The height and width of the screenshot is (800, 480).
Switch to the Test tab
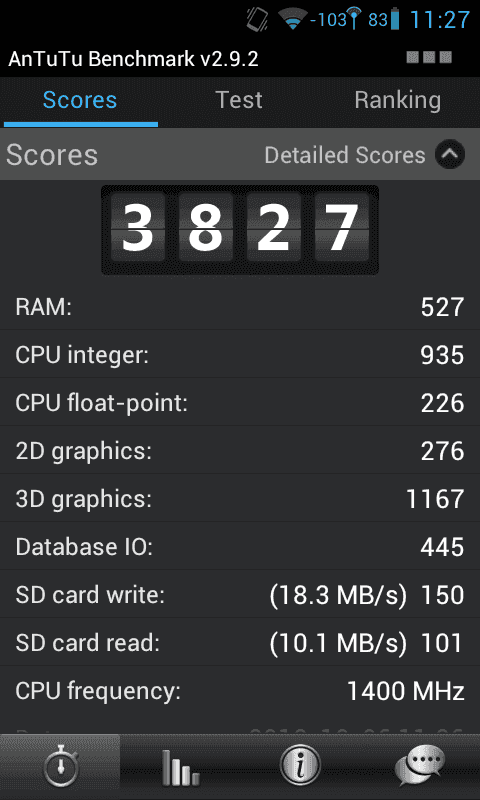tap(239, 100)
